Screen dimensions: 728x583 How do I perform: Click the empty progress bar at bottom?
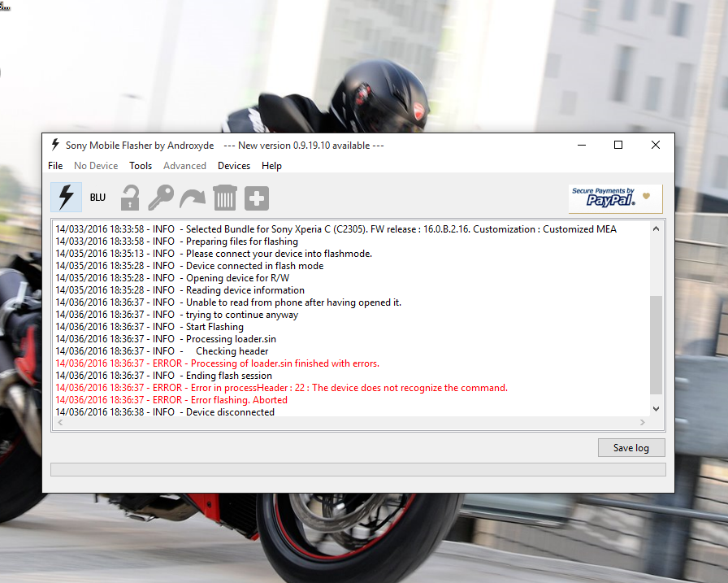(x=358, y=470)
